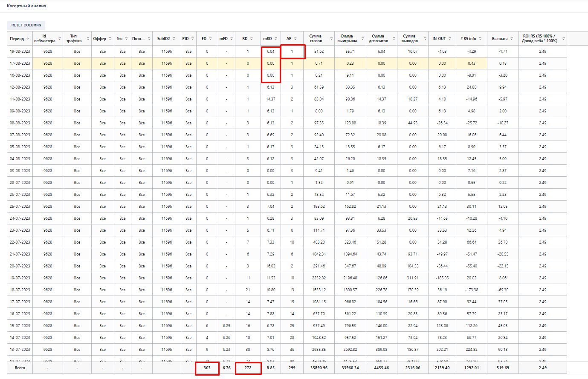Viewport: 588px width, 379px height.
Task: Select total withdrawals value 2316.06
Action: (413, 368)
